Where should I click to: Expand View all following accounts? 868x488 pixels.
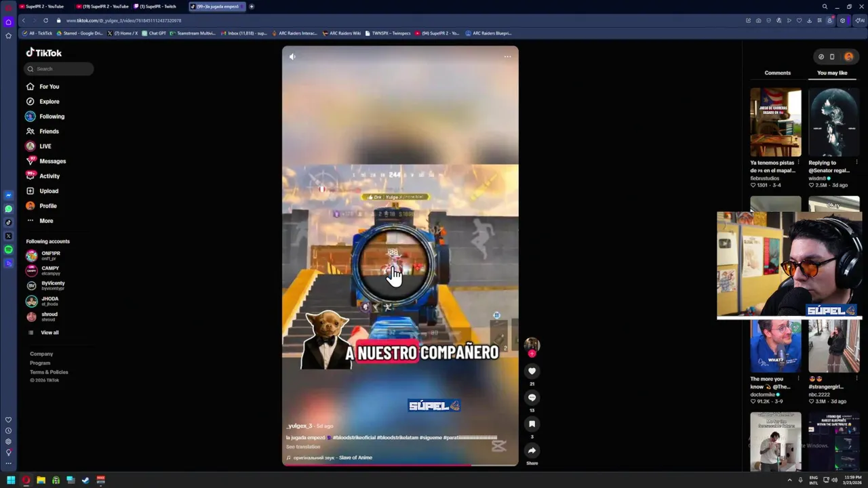[43, 333]
